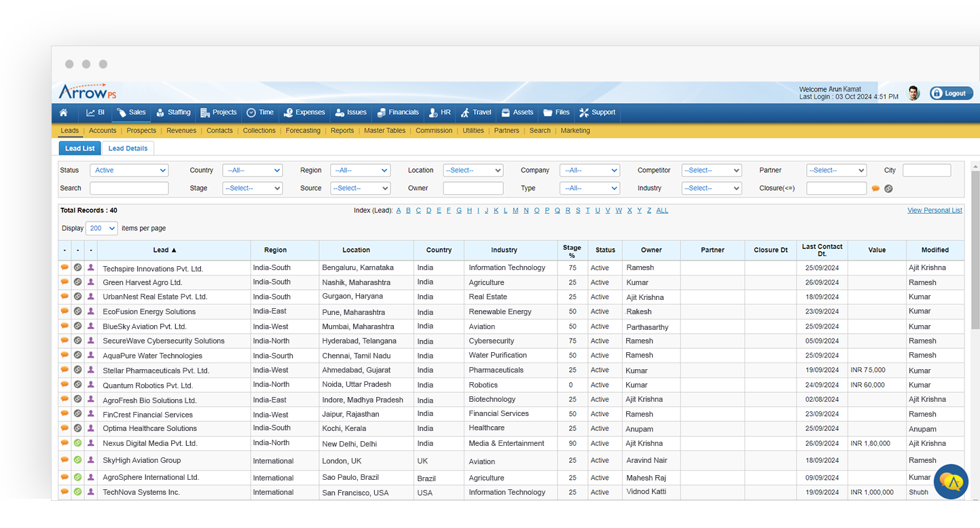
Task: Open the Time module
Action: tap(260, 113)
